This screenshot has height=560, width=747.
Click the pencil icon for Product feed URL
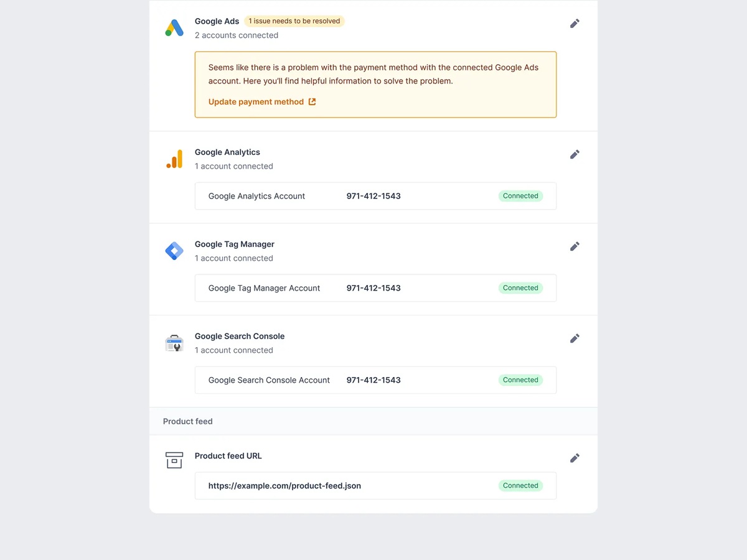574,457
